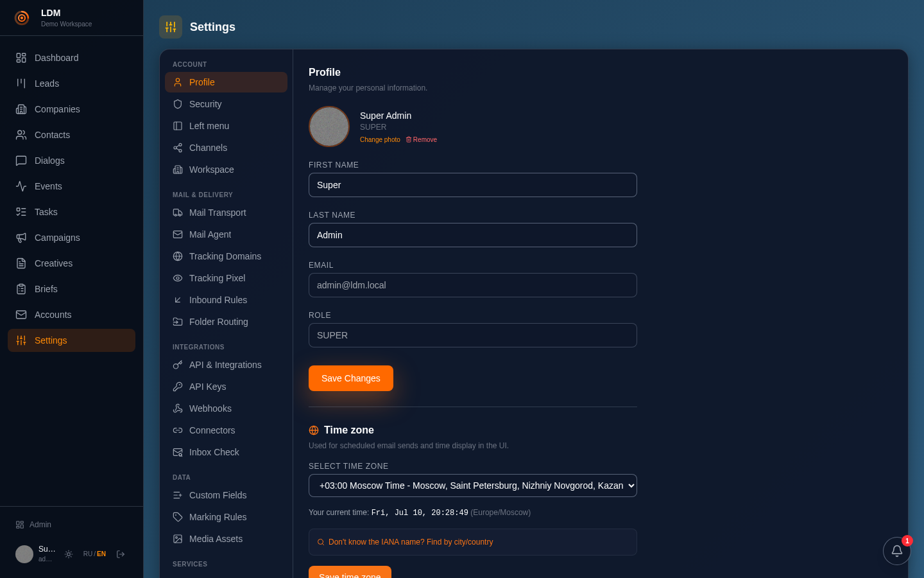Open the Left menu settings
924x578 pixels.
pos(226,126)
